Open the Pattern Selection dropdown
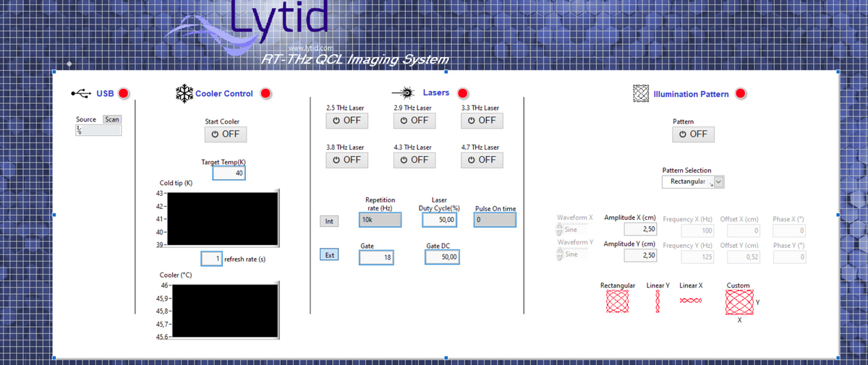Screen dimensions: 868x365 [x=719, y=182]
